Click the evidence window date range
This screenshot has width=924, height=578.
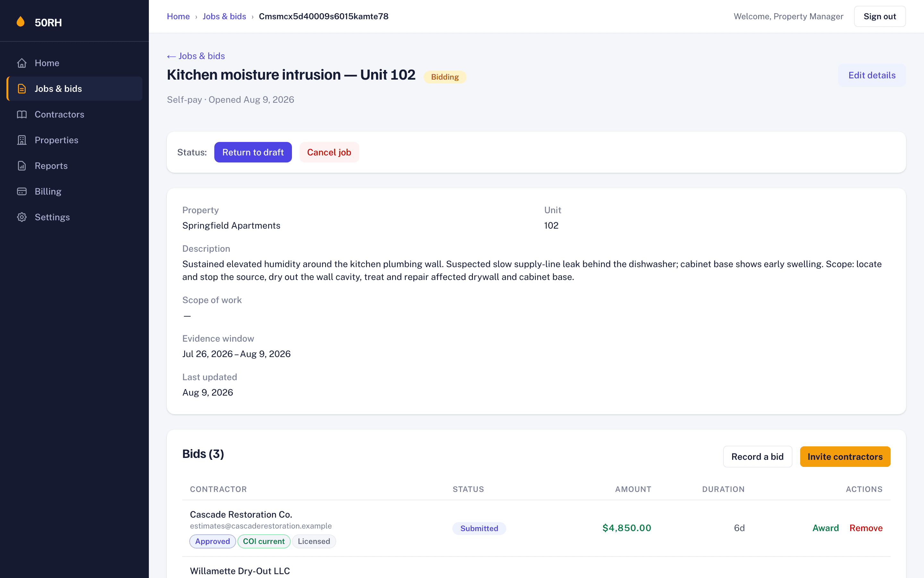[236, 354]
